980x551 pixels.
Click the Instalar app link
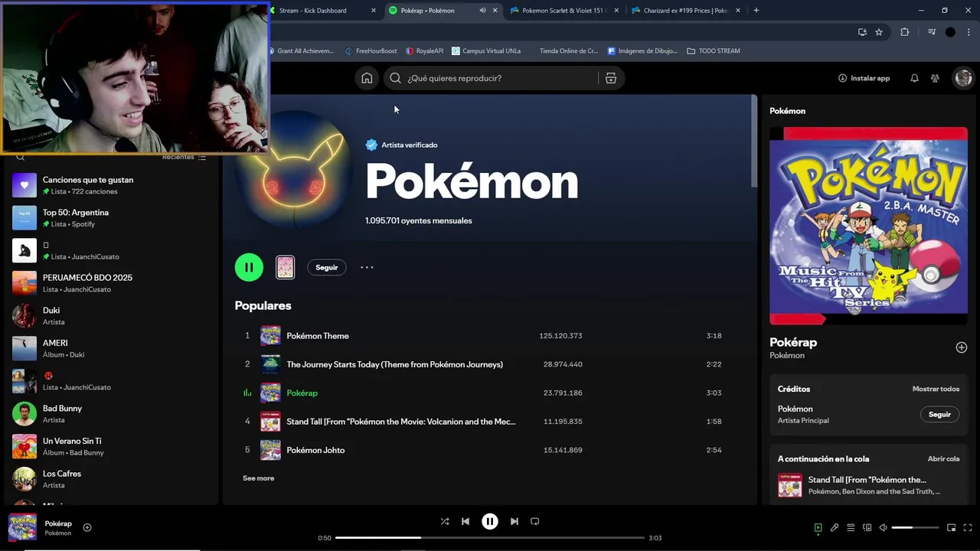tap(864, 78)
